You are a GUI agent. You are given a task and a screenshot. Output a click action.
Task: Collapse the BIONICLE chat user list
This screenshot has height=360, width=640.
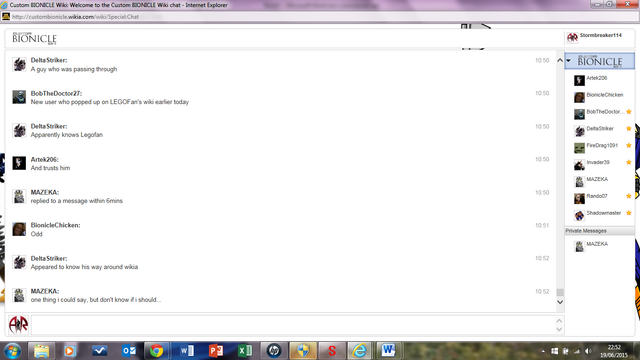click(x=568, y=61)
